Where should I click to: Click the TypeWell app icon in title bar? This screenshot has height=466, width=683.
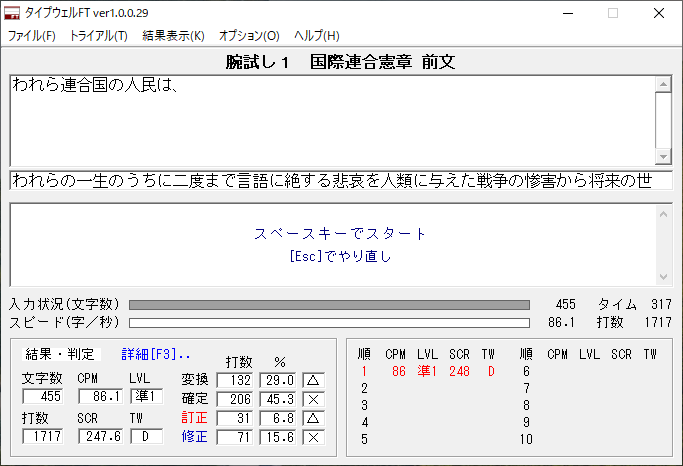pos(14,14)
